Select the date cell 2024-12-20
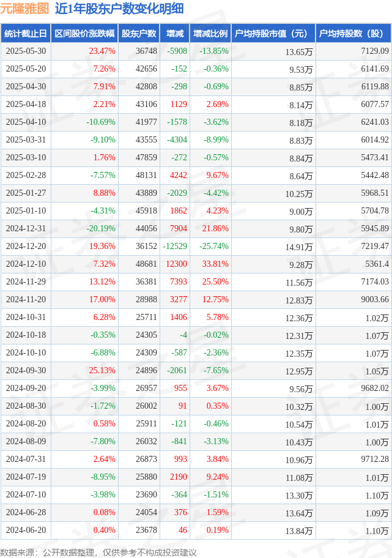This screenshot has height=558, width=392. click(x=26, y=246)
